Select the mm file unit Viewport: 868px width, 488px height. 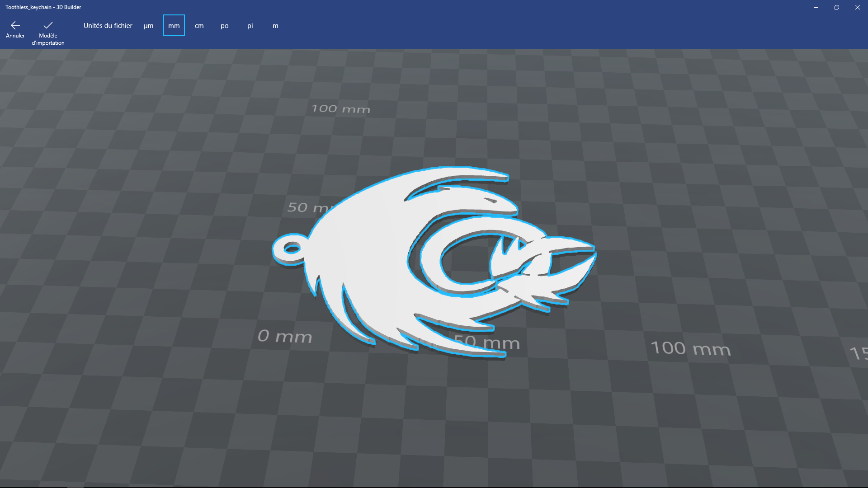[174, 26]
